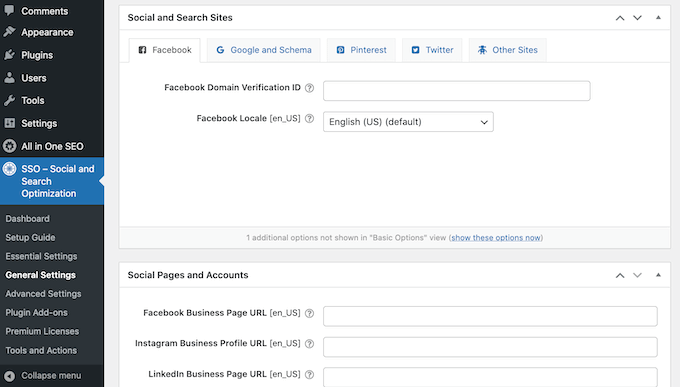Image resolution: width=680 pixels, height=387 pixels.
Task: Click the Settings sliders icon
Action: [x=9, y=123]
